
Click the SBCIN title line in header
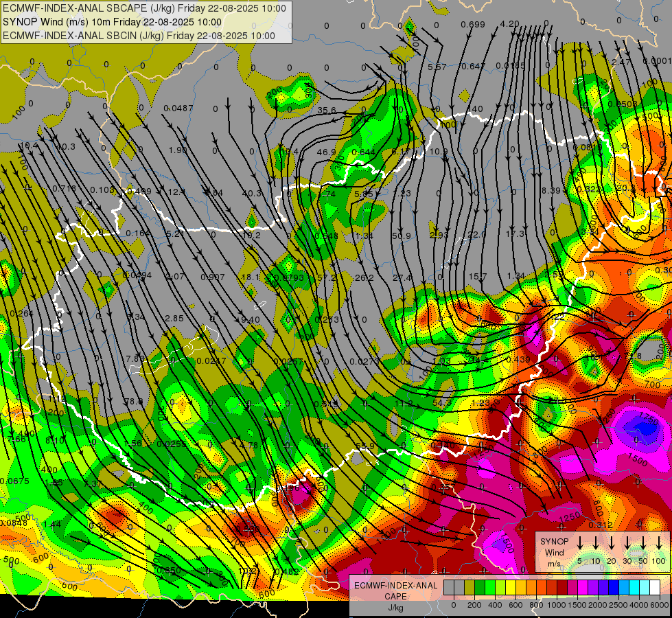[139, 36]
